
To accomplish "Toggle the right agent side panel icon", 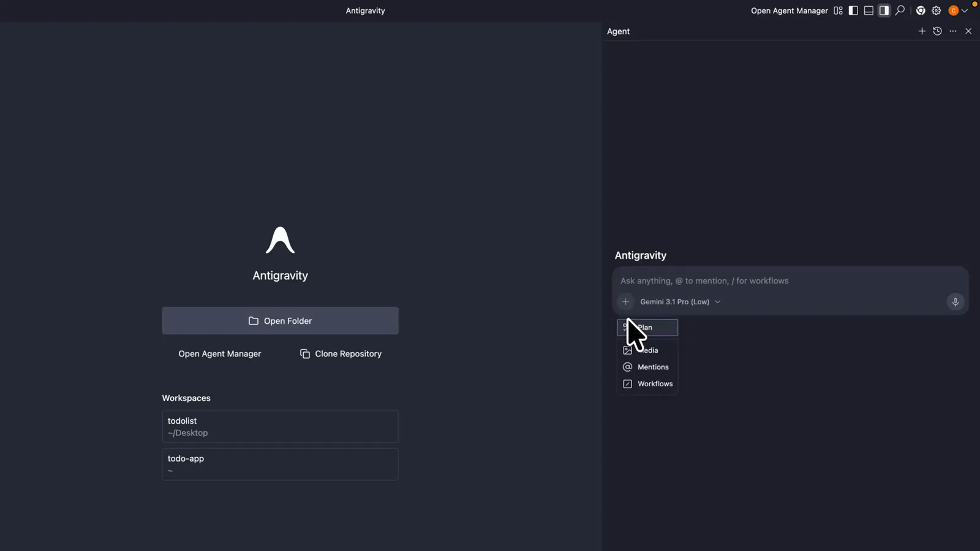I will pos(884,10).
